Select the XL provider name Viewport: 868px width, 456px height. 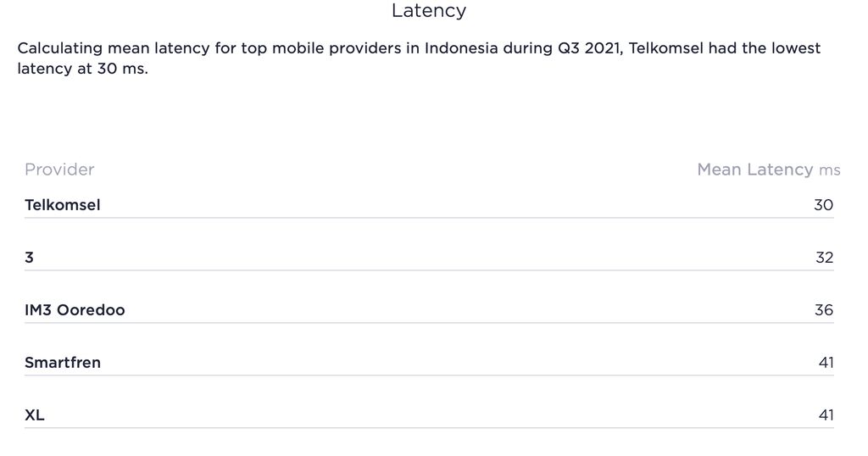pyautogui.click(x=35, y=415)
